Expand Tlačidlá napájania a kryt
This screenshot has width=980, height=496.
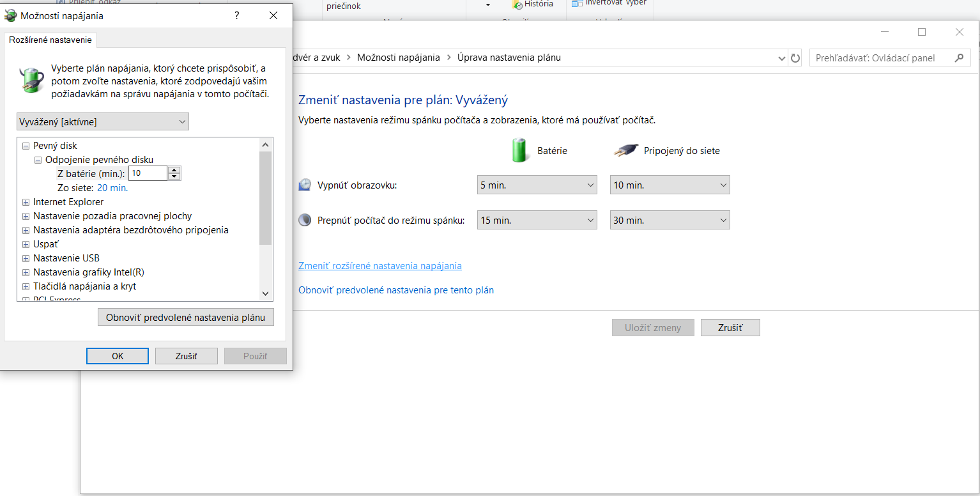26,286
